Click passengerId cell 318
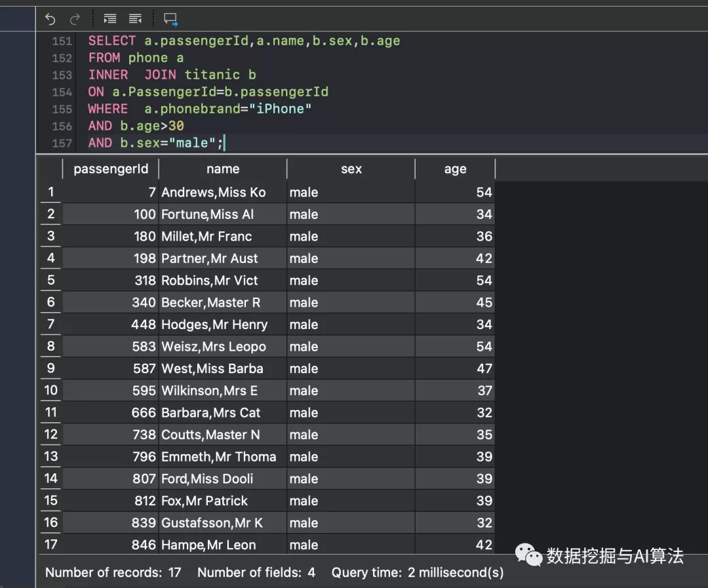708x588 pixels. [x=111, y=281]
